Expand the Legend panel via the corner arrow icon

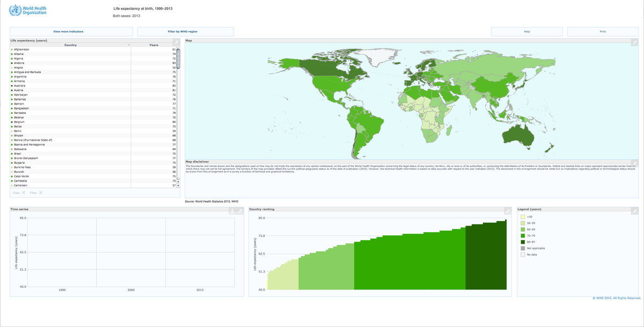(635, 210)
